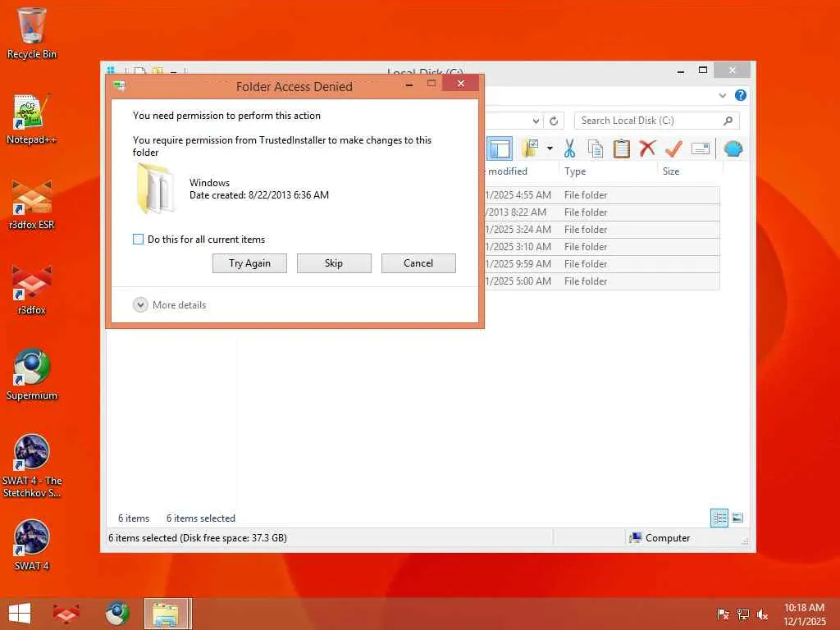Click the r3dfox taskbar icon
The image size is (840, 630).
pyautogui.click(x=66, y=614)
